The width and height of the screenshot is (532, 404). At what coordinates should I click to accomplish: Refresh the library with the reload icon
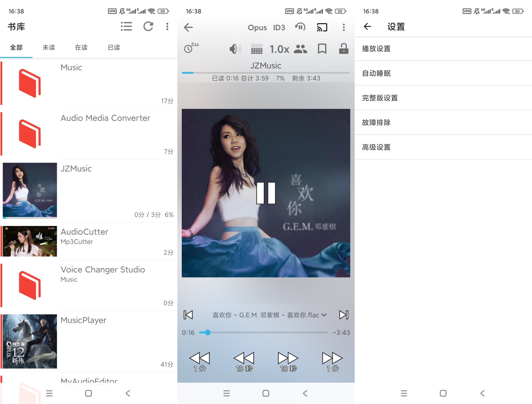148,27
